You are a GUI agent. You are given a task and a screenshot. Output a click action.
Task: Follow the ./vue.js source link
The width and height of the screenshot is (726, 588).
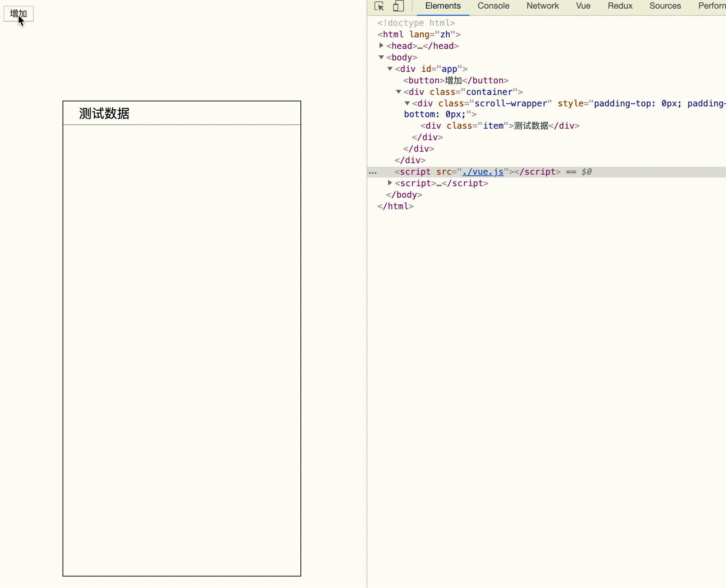pyautogui.click(x=483, y=172)
